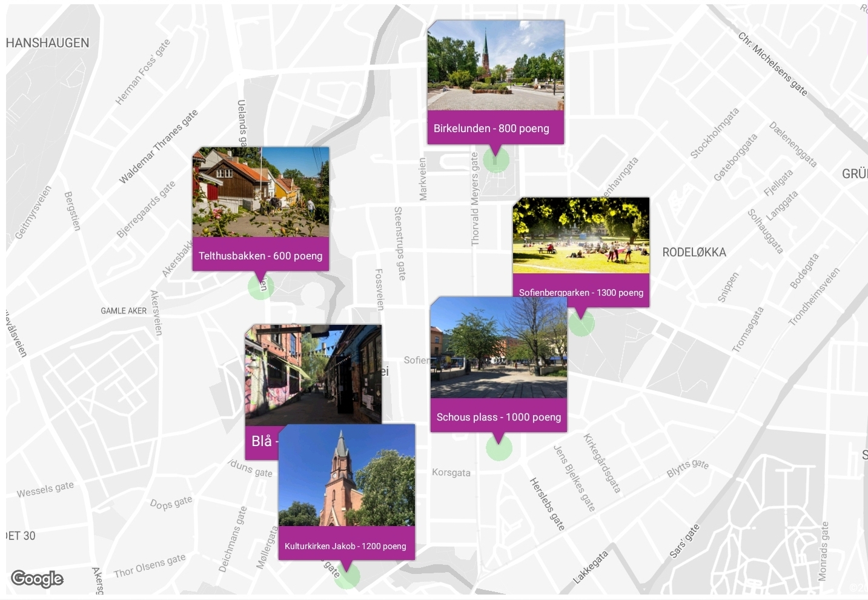
Task: Select the Kulturkirken Jakob green map marker
Action: 347,576
